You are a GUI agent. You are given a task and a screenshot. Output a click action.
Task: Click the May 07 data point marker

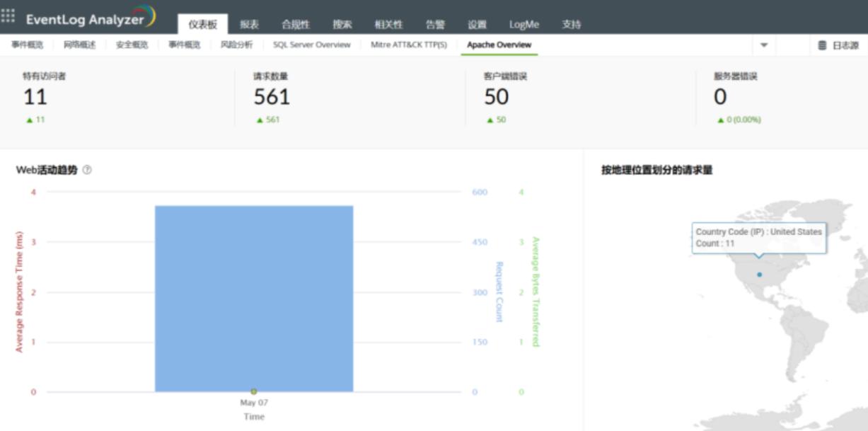[x=253, y=391]
